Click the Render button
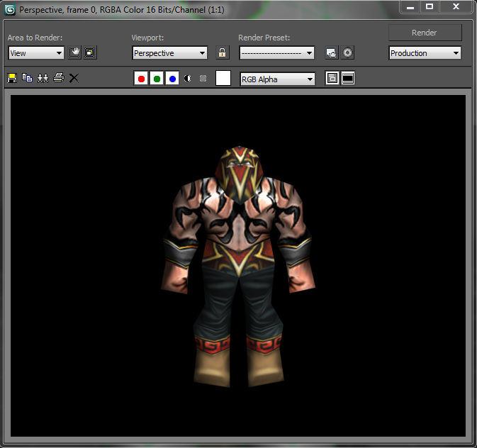This screenshot has height=448, width=477. 425,33
